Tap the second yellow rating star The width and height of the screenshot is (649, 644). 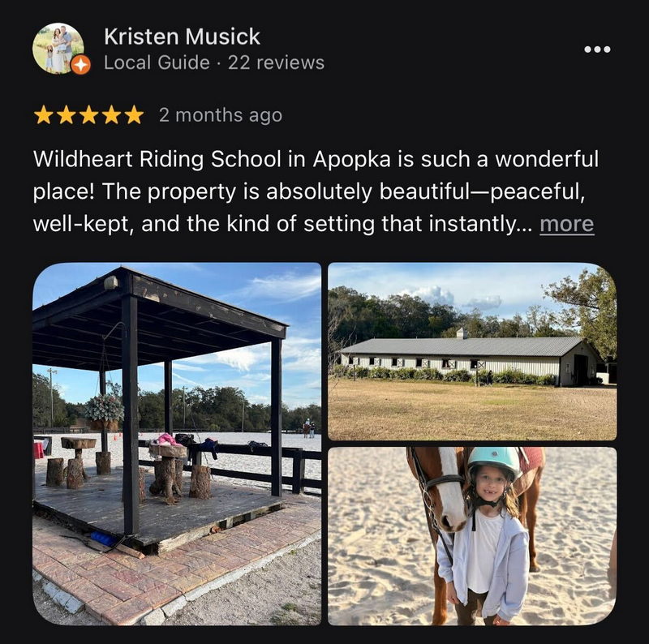click(x=67, y=115)
